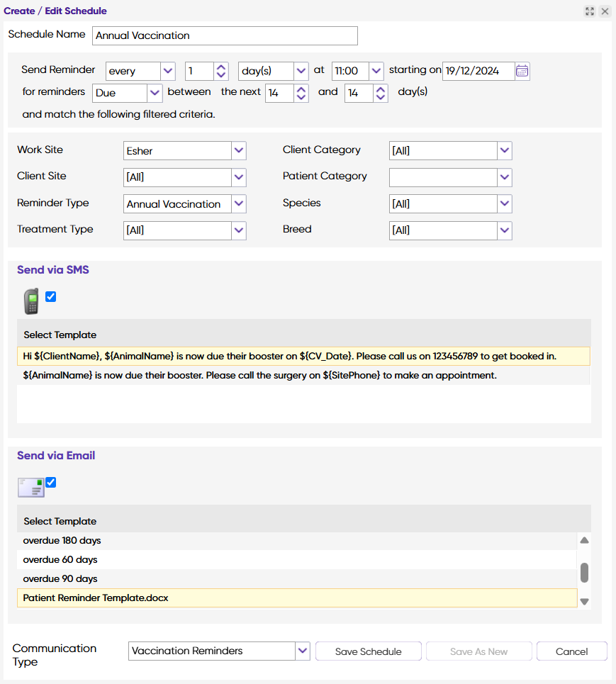The image size is (616, 684).
Task: Expand the Reminder Type dropdown
Action: click(x=239, y=203)
